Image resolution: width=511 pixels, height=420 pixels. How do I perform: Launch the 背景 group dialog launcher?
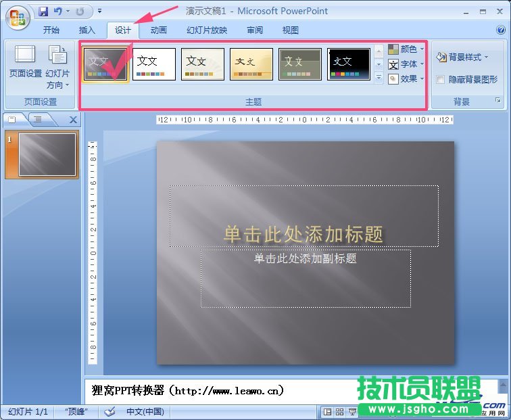point(498,100)
